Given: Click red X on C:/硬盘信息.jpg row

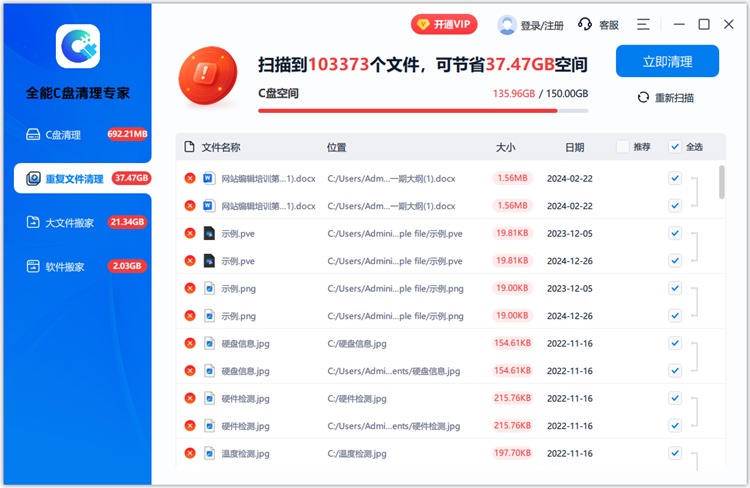Looking at the screenshot, I should (x=190, y=343).
